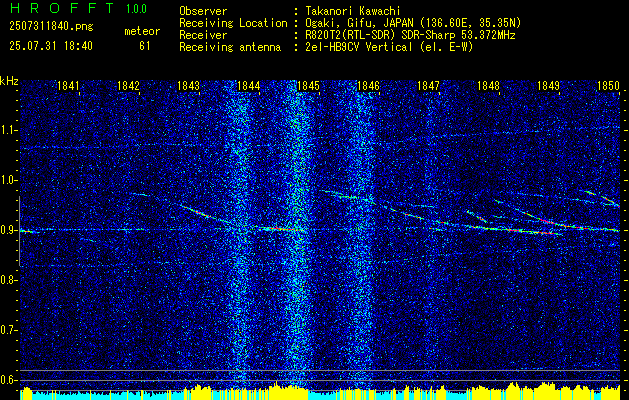The height and width of the screenshot is (400, 629).
Task: Click the 1843 time marker
Action: click(x=188, y=85)
